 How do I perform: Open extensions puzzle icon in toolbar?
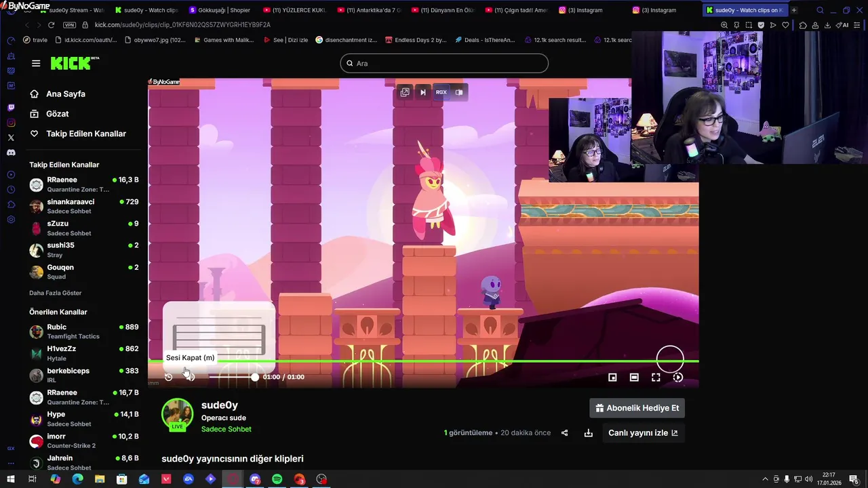click(x=803, y=25)
